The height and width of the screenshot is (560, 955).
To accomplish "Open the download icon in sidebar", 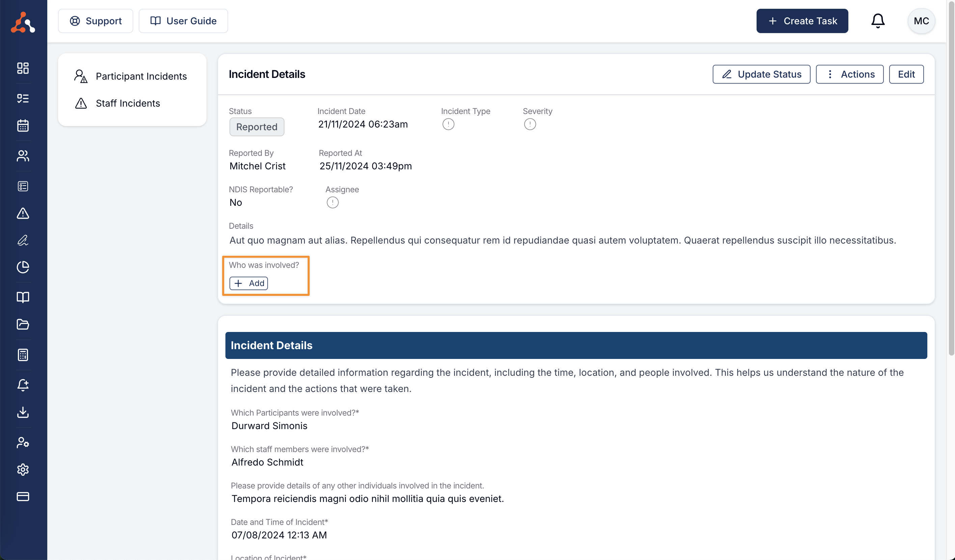I will pos(23,412).
